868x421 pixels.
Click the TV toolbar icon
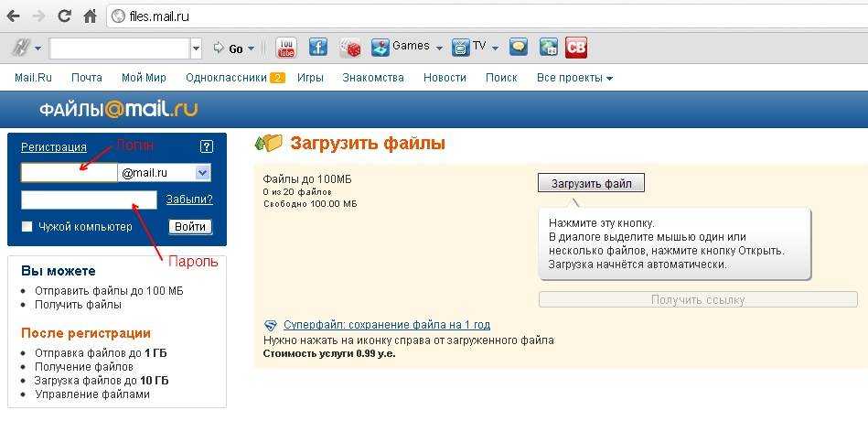pyautogui.click(x=461, y=48)
